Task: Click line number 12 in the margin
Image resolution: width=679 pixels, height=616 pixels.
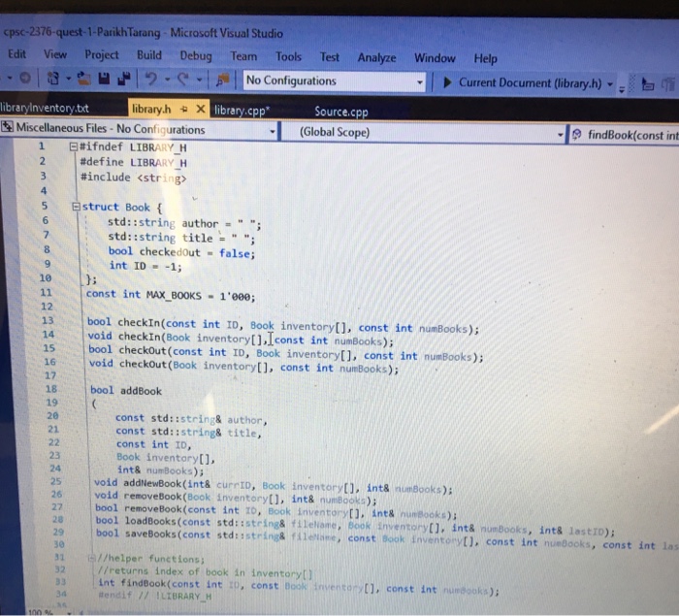Action: point(47,307)
